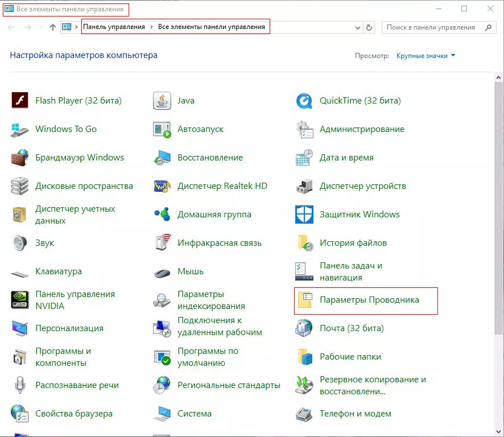Open the Панель задач и навигация icon
The image size is (504, 437).
(304, 271)
